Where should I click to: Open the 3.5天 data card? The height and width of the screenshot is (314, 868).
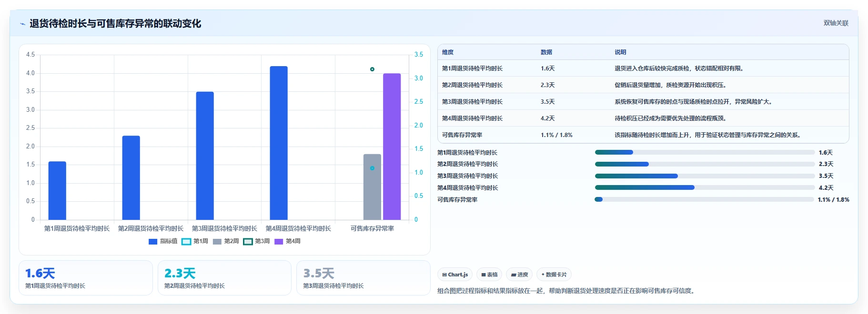click(x=363, y=278)
